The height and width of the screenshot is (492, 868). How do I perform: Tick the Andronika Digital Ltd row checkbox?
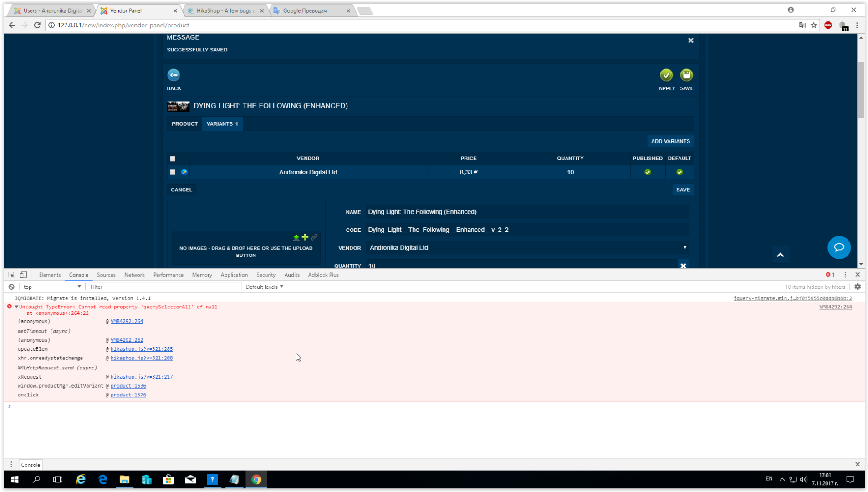click(x=173, y=172)
